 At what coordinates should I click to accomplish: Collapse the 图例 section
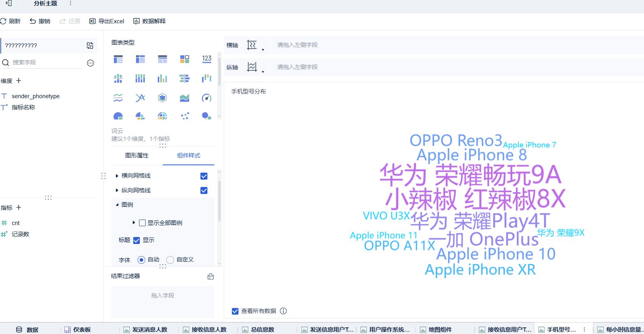(x=117, y=205)
